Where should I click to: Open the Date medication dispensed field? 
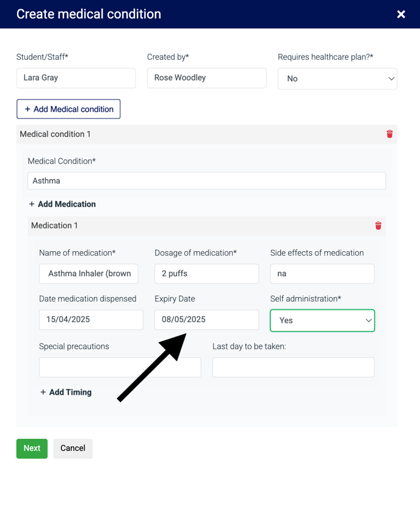click(x=91, y=320)
